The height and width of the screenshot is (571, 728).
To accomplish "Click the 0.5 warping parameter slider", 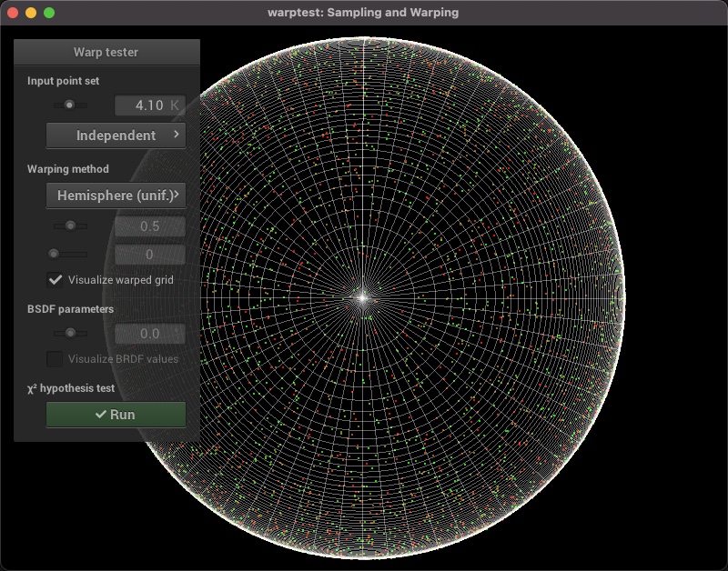I will tap(70, 225).
